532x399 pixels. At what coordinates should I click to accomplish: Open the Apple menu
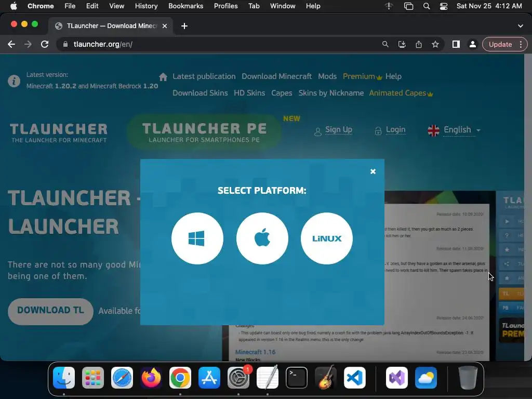coord(14,6)
